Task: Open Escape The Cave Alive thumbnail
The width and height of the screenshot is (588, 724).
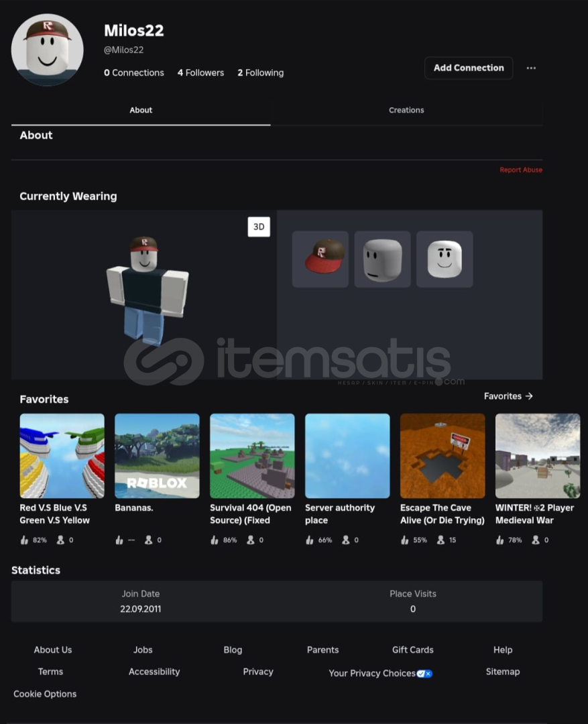Action: pos(443,456)
